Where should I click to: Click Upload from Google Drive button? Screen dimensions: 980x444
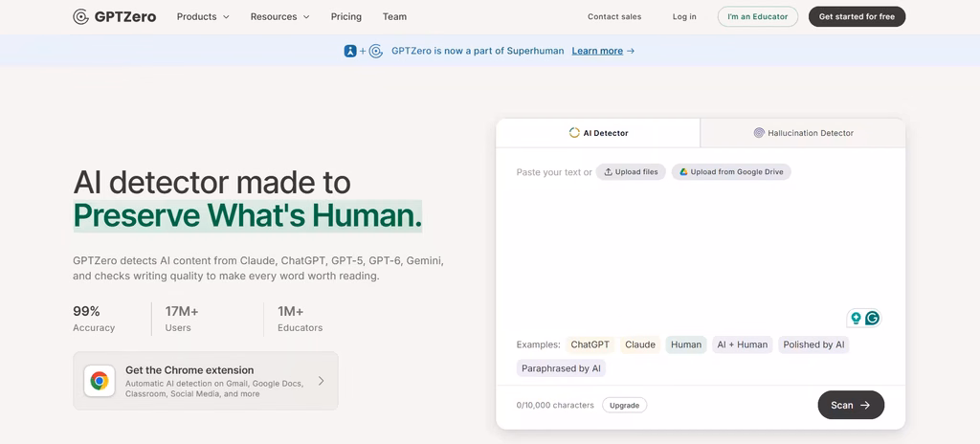click(731, 172)
